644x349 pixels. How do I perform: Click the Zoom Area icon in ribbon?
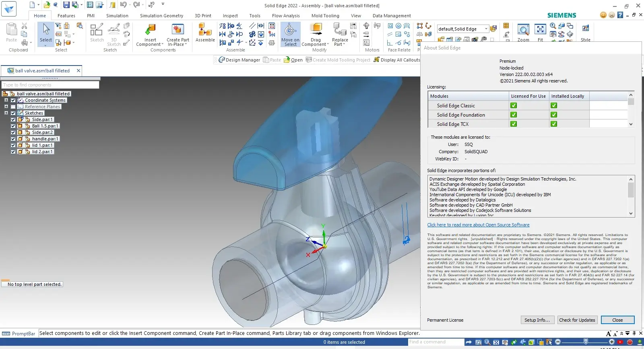pyautogui.click(x=523, y=30)
